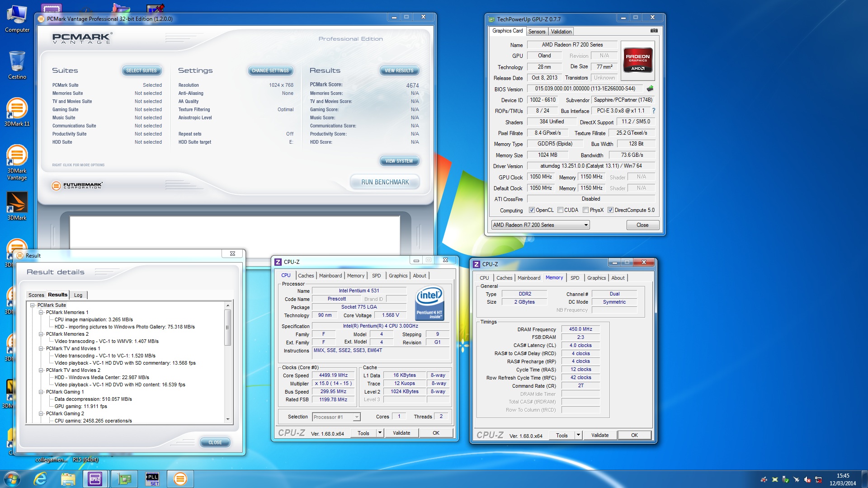Open PLL SET taskbar icon
This screenshot has height=488, width=868.
pos(152,479)
